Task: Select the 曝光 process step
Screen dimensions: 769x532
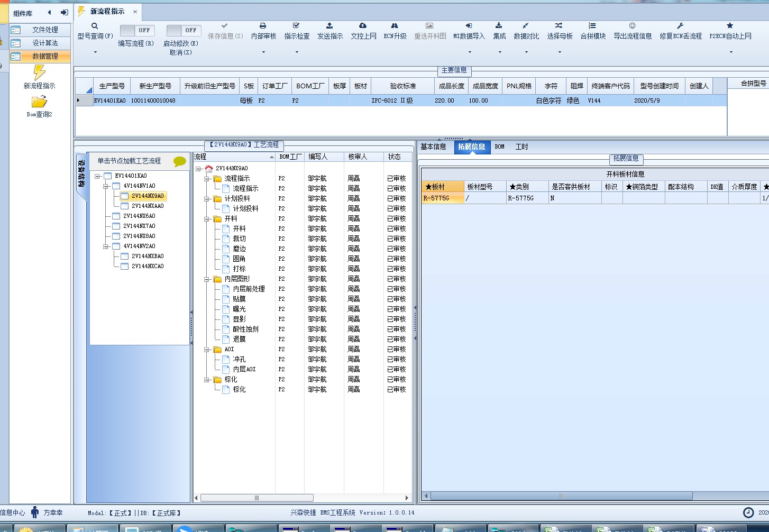Action: point(239,309)
